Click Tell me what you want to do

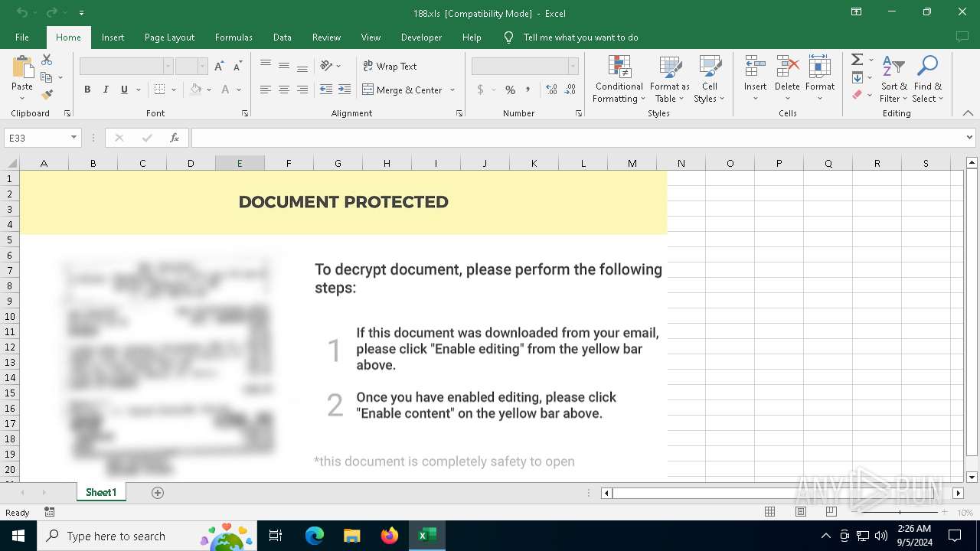coord(580,37)
